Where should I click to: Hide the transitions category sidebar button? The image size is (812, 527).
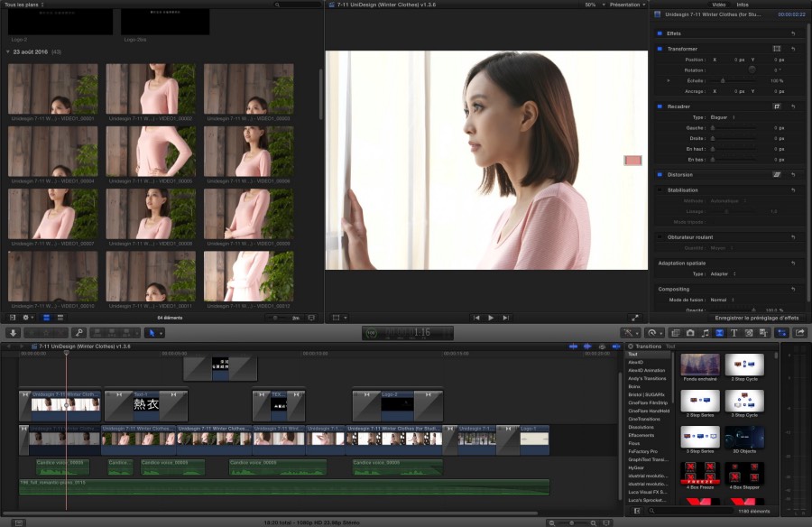pyautogui.click(x=636, y=511)
